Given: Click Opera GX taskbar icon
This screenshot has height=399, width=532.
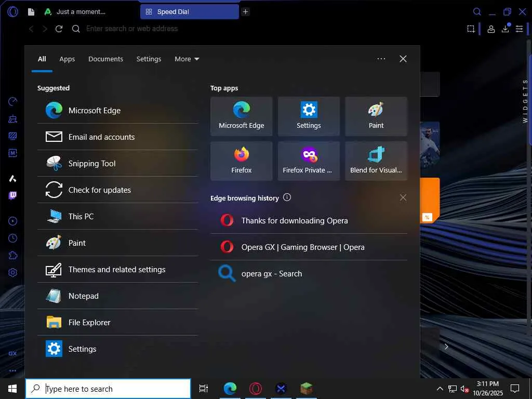Looking at the screenshot, I should point(256,389).
